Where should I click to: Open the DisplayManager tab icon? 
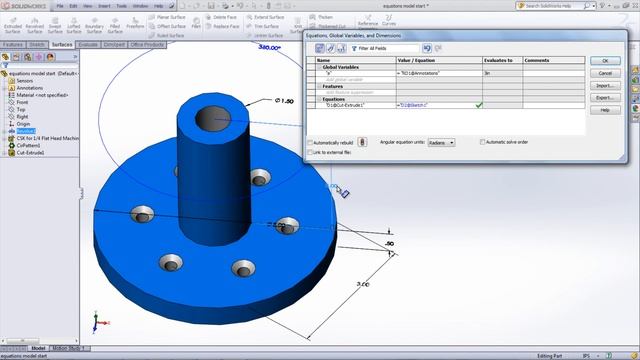pos(50,57)
